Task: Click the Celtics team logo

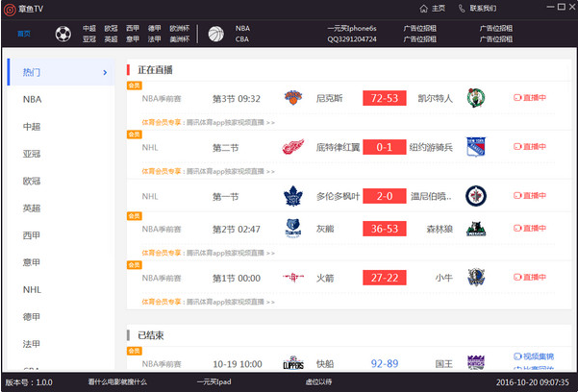Action: 476,98
